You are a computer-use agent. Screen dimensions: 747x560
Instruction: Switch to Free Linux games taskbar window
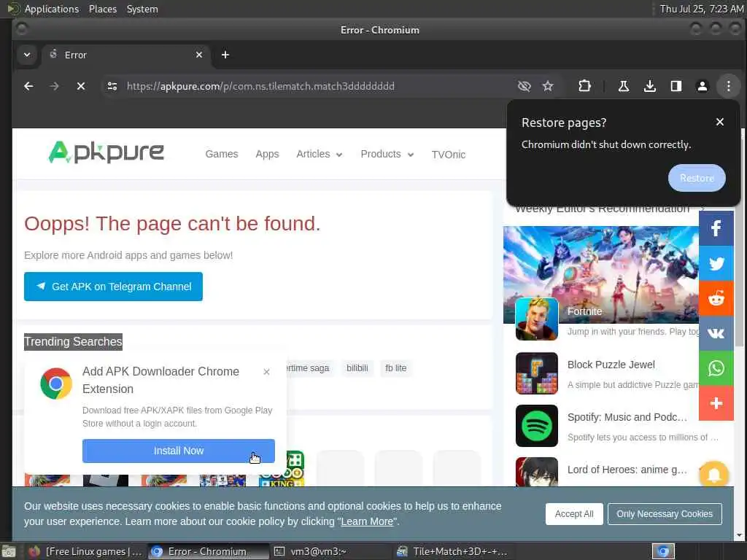(85, 551)
